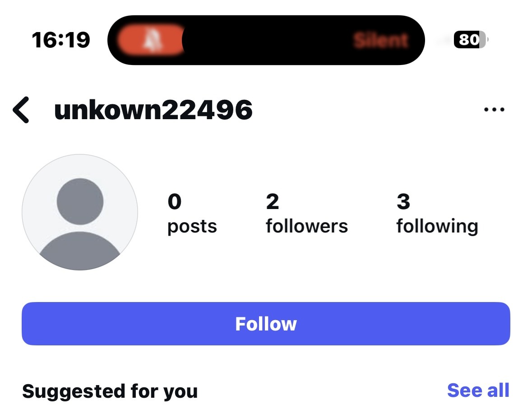Click the word posts under the count
This screenshot has height=414, width=532.
coord(192,226)
